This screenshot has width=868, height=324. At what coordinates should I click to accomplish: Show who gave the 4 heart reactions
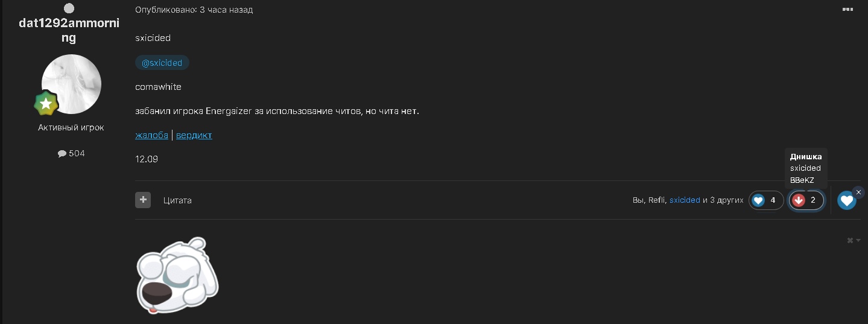coord(766,200)
